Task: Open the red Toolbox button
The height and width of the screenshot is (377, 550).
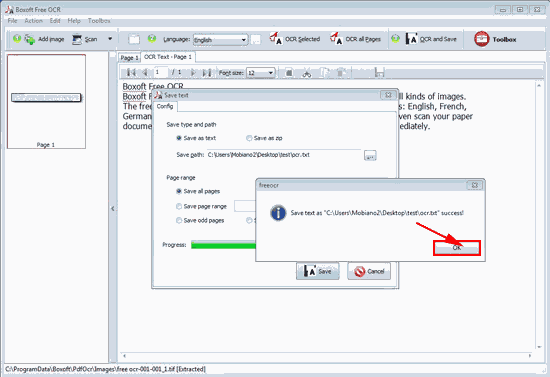Action: coord(495,39)
